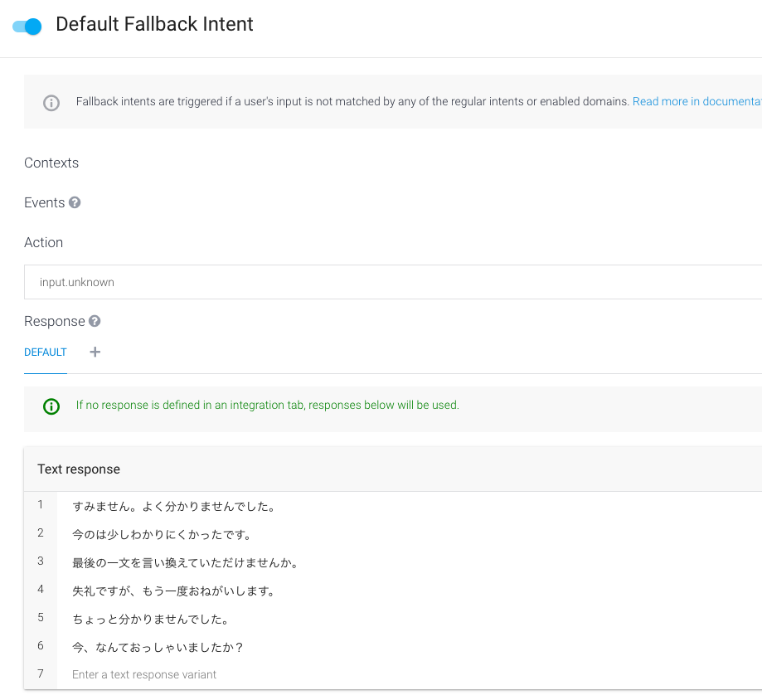Select the DEFAULT response tab
This screenshot has width=762, height=700.
[46, 352]
